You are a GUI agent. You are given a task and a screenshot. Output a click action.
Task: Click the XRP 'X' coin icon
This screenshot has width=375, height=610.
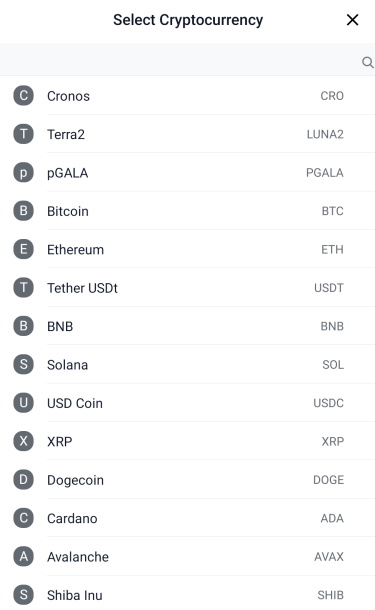tap(23, 442)
